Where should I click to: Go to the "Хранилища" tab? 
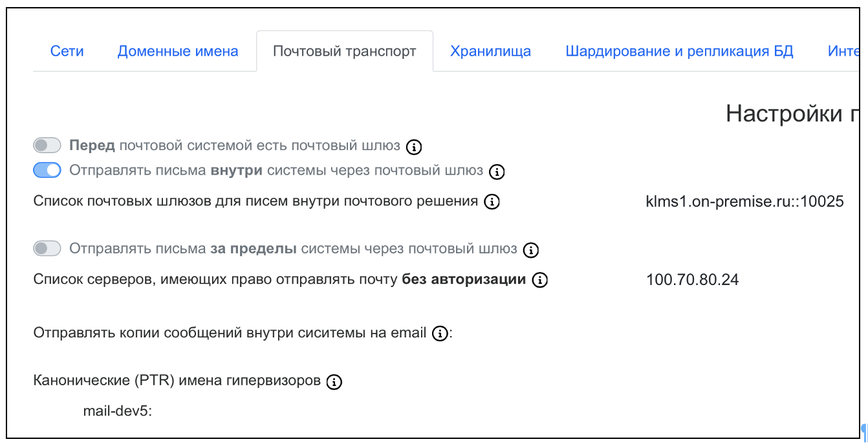point(490,52)
